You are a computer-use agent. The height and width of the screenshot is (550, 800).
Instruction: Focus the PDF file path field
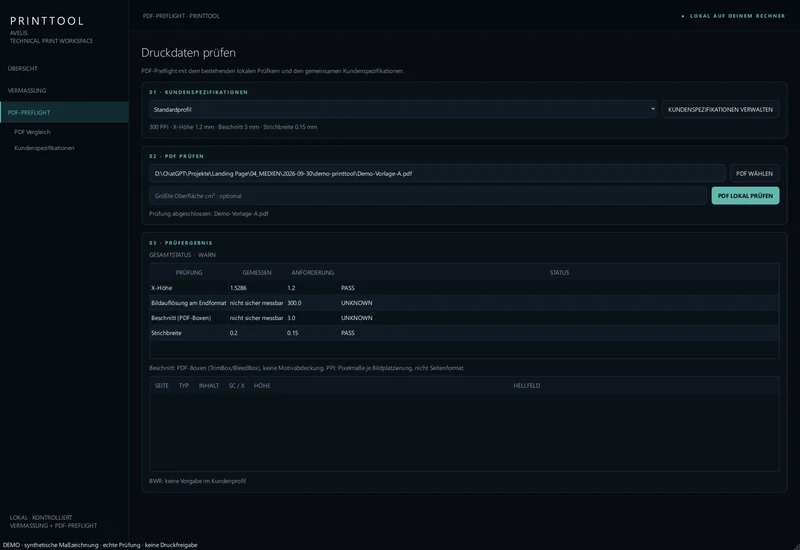(x=437, y=173)
